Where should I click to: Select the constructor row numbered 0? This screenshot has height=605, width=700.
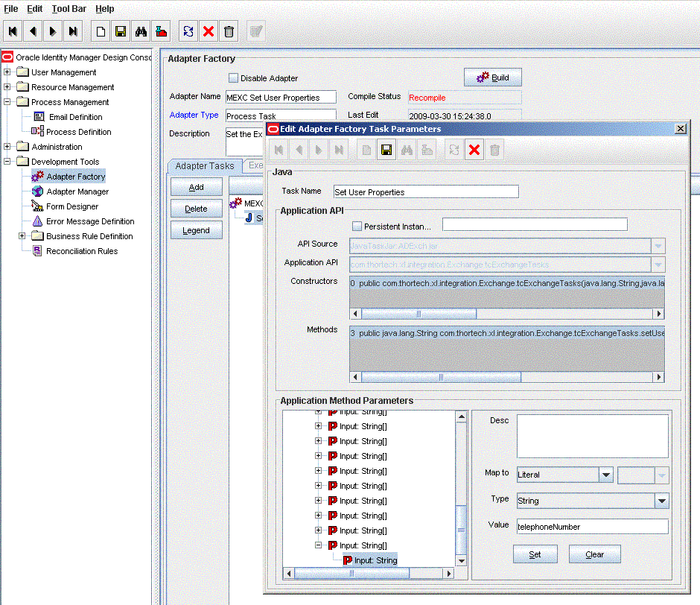(x=507, y=283)
